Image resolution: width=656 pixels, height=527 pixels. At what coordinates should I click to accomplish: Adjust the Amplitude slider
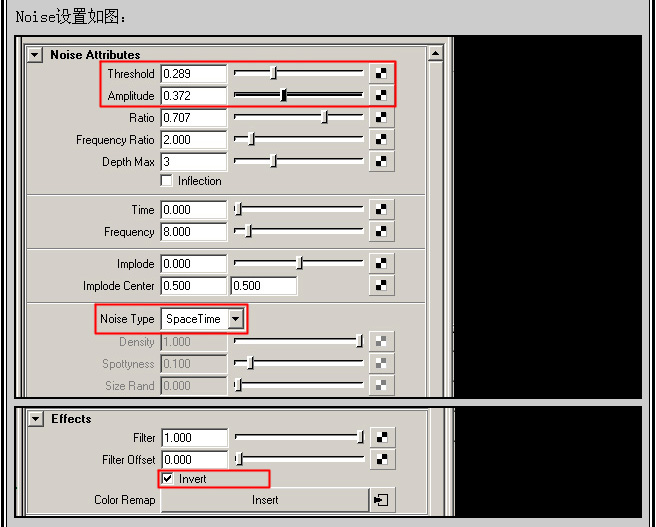click(283, 95)
